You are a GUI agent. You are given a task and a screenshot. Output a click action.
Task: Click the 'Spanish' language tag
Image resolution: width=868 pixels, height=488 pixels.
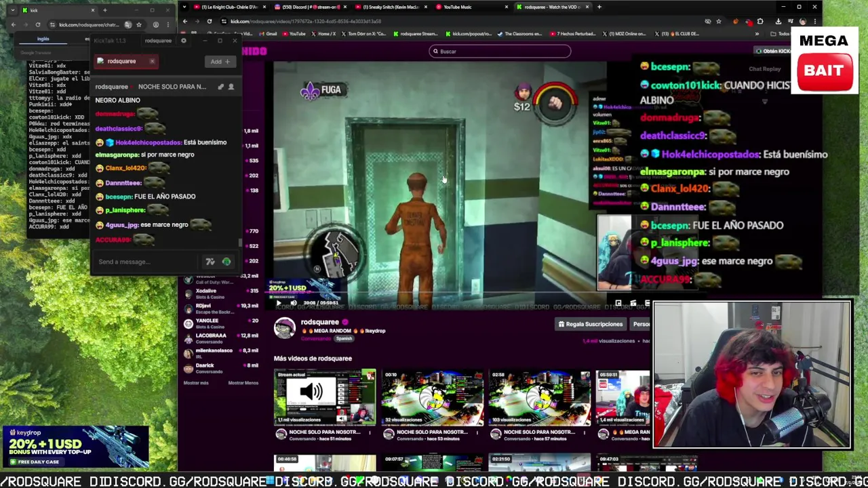(x=344, y=339)
